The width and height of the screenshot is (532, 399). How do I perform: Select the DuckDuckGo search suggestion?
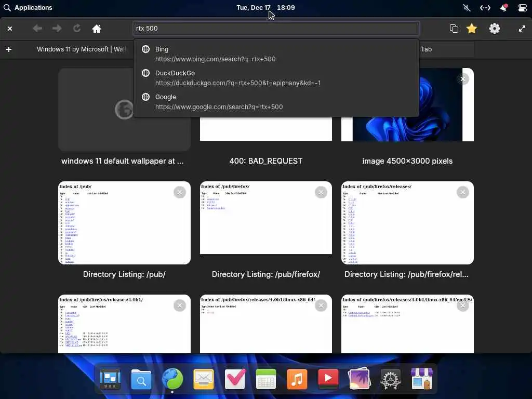click(276, 78)
